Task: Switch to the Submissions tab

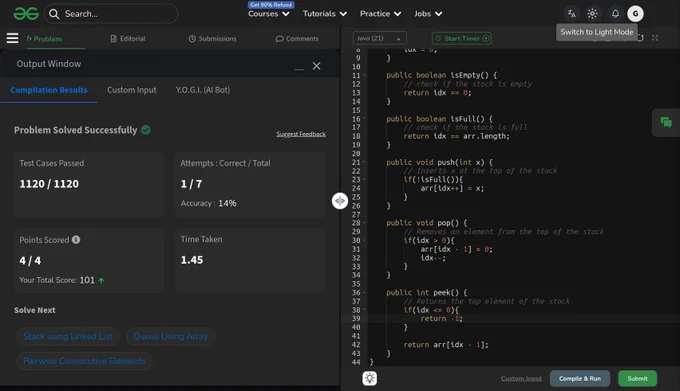Action: (x=212, y=39)
